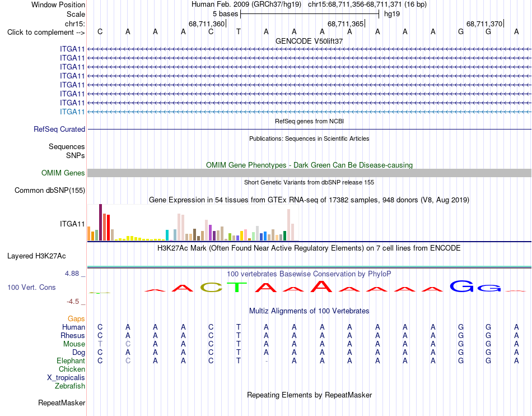This screenshot has width=532, height=416.
Task: Click the green T in the PhyloP logo
Action: tap(237, 287)
